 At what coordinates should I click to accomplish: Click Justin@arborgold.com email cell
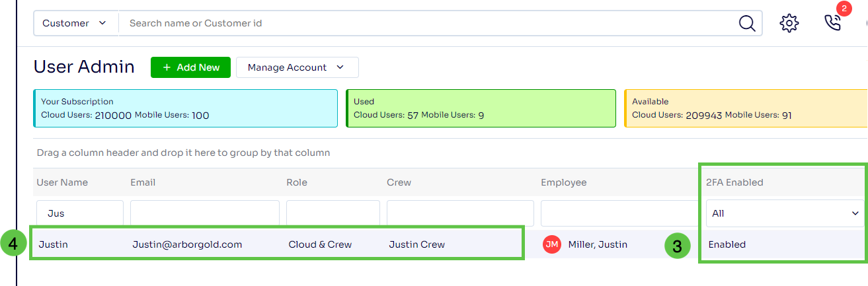pyautogui.click(x=187, y=244)
